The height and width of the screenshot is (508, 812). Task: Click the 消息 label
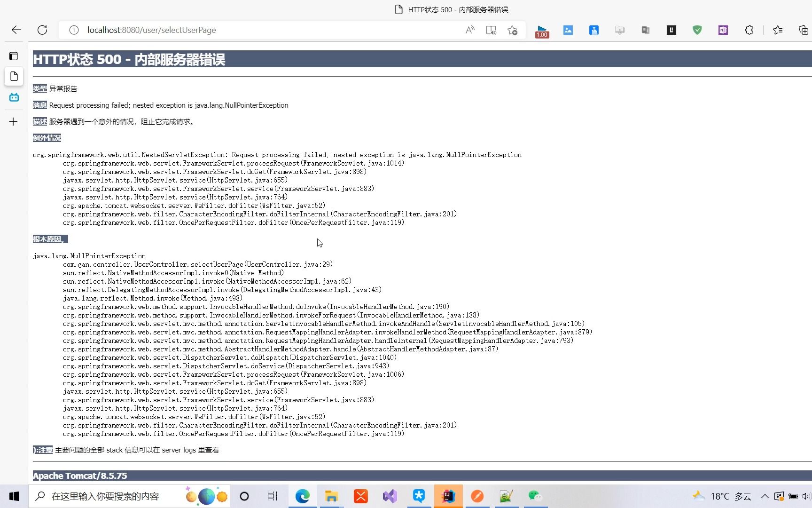coord(40,105)
